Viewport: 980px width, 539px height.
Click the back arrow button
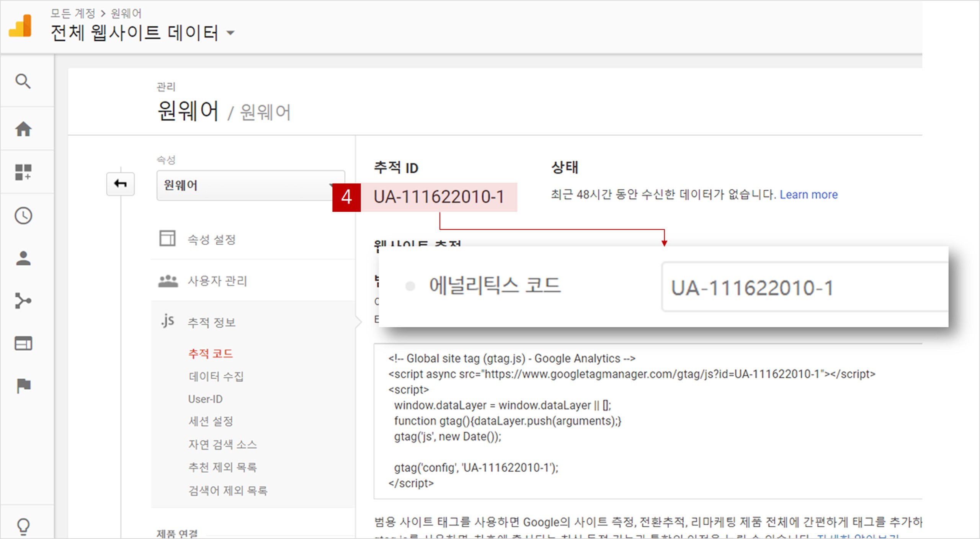pyautogui.click(x=121, y=184)
